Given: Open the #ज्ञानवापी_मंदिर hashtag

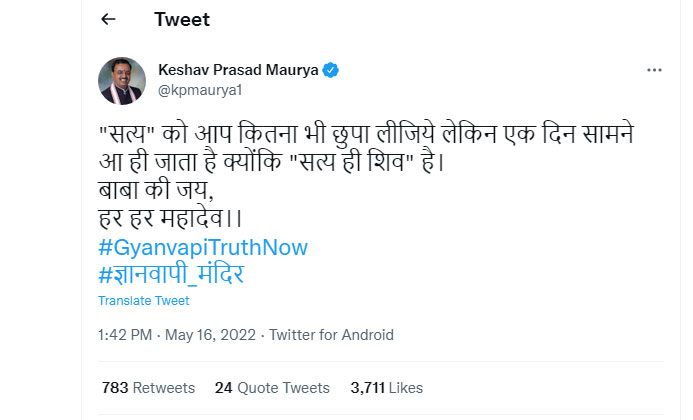Looking at the screenshot, I should coord(171,274).
